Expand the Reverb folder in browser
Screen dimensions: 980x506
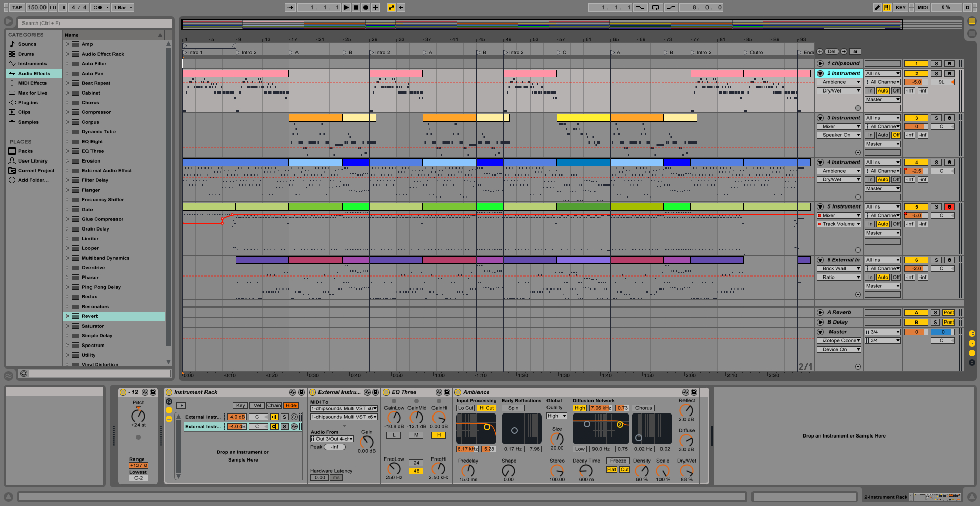point(67,316)
